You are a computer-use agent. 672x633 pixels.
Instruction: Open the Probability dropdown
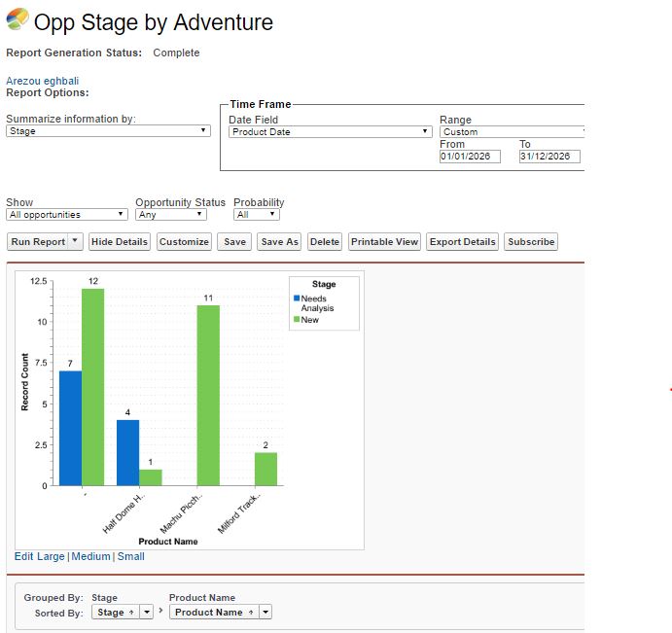[x=257, y=214]
